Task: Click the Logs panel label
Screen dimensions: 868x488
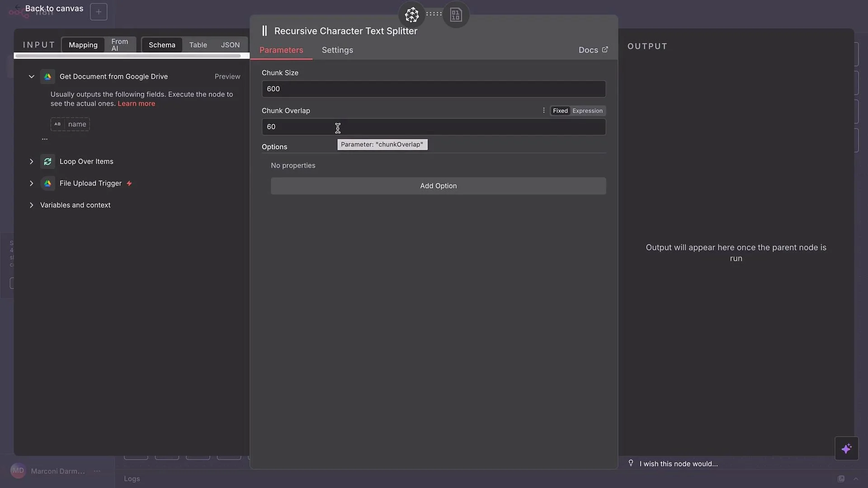Action: [132, 479]
